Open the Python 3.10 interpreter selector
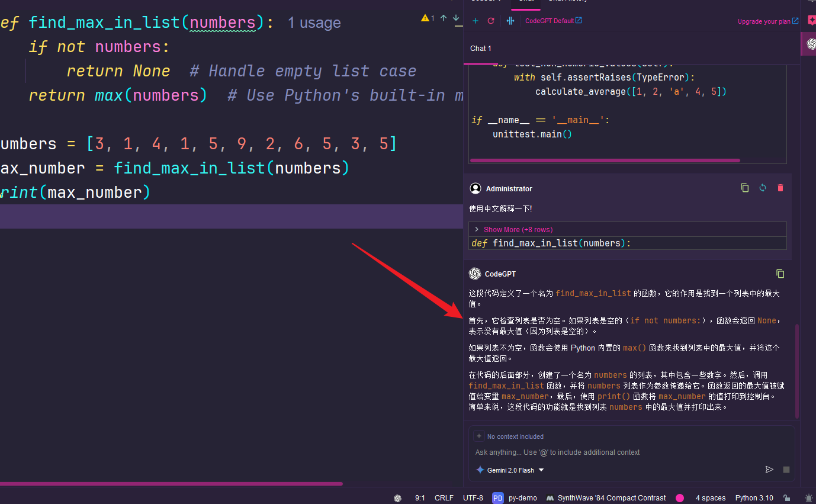This screenshot has width=816, height=504. click(754, 497)
